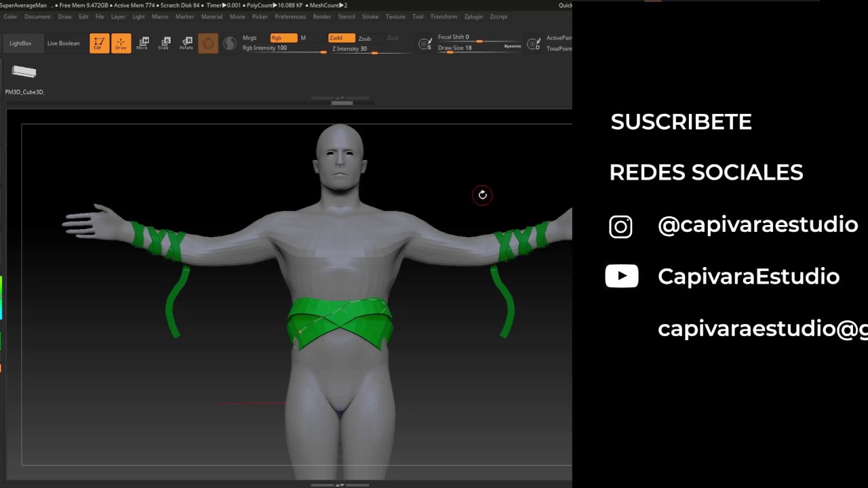Open the Zplugin menu
This screenshot has height=488, width=868.
473,16
